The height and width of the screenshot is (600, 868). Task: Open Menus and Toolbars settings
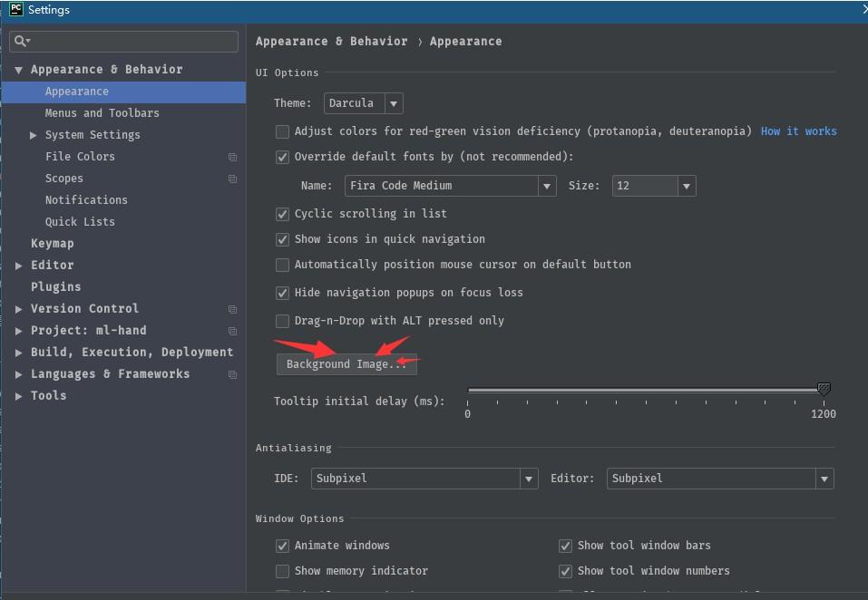(x=102, y=113)
